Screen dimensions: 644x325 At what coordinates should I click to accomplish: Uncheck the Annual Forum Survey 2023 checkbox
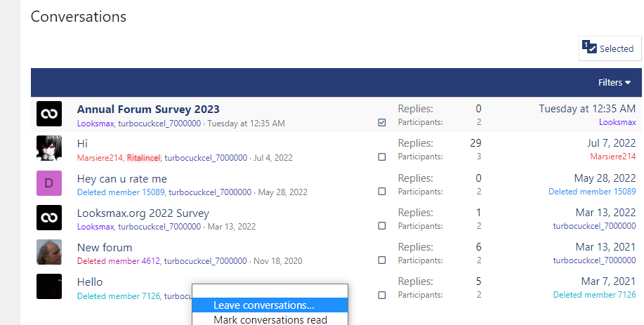[382, 122]
